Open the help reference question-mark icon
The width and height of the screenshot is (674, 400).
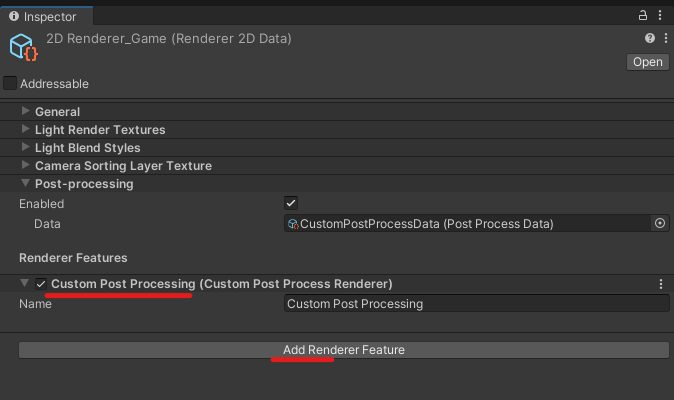tap(649, 38)
